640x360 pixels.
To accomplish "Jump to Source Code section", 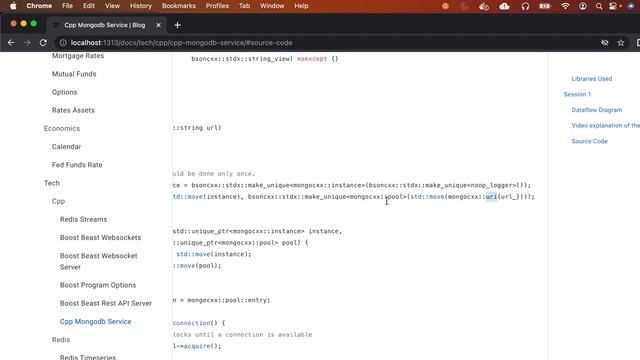I will pos(589,141).
